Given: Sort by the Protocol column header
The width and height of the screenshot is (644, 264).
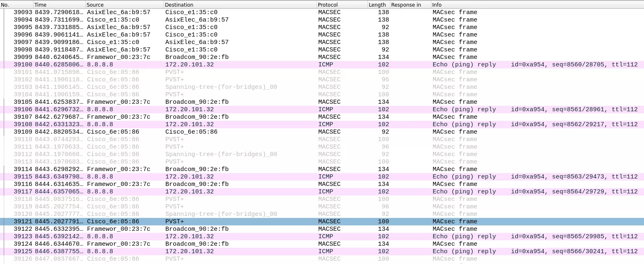Looking at the screenshot, I should [342, 5].
